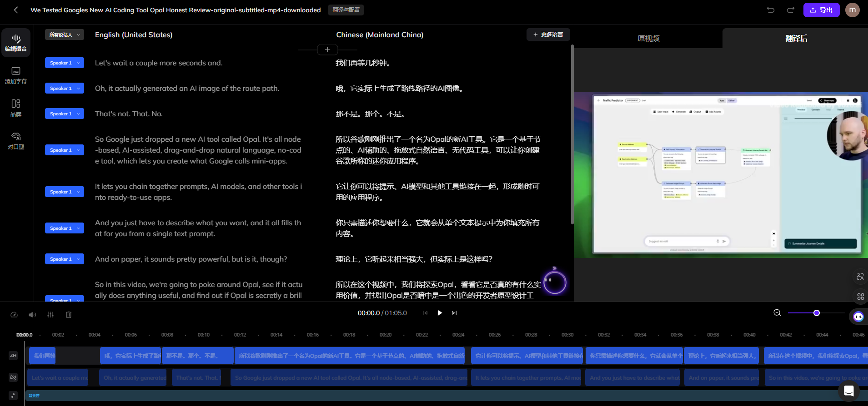
Task: Click 更多语言 add language button
Action: [548, 35]
